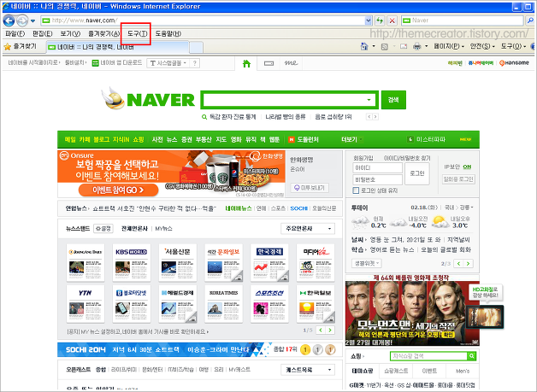Go back using the browser Back arrow

coord(9,20)
